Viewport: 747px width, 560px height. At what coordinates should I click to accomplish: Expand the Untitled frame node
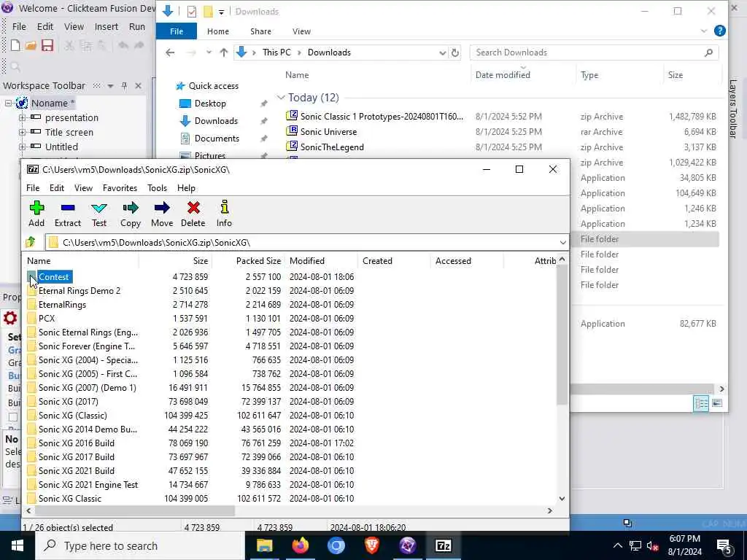coord(23,147)
